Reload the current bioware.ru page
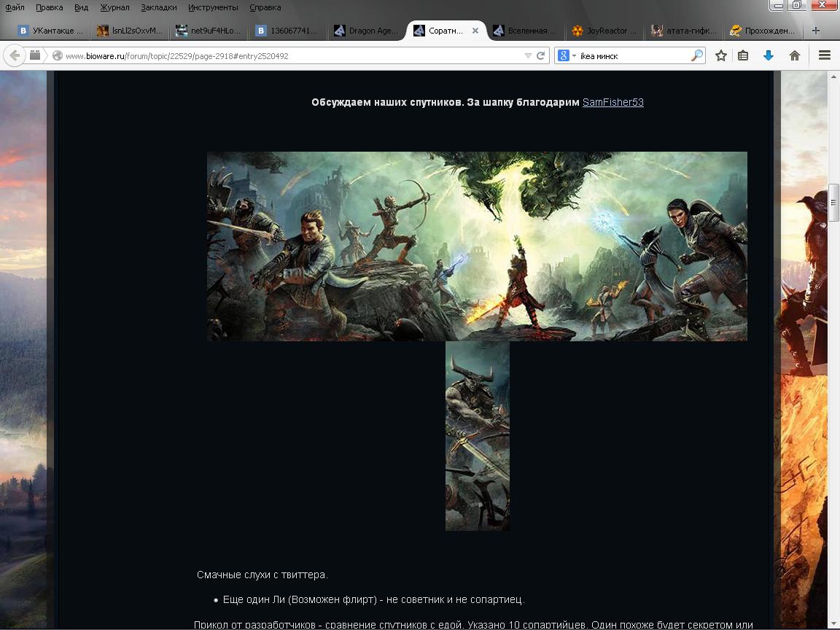840x630 pixels. point(540,55)
